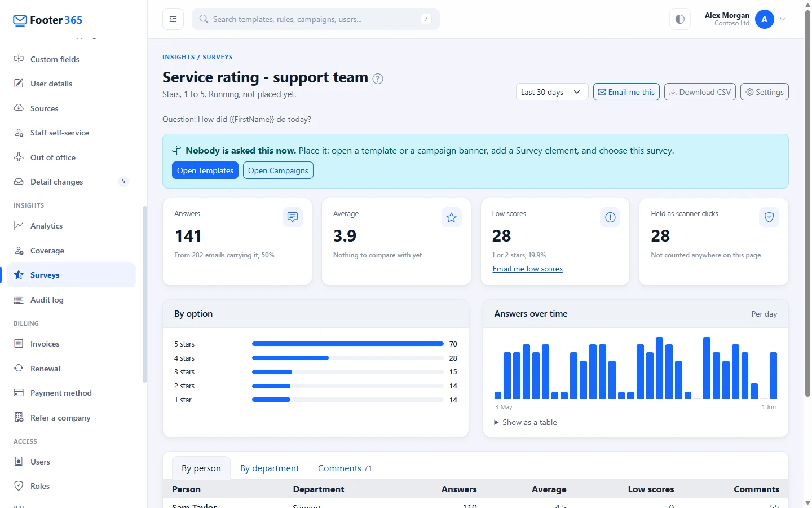Viewport: 812px width, 508px height.
Task: Toggle the dark mode theme icon
Action: [x=680, y=19]
